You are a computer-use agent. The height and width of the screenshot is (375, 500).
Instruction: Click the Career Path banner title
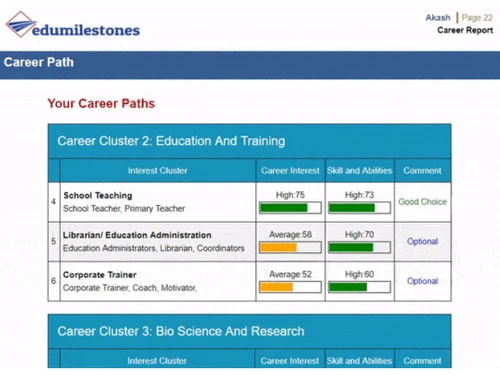pyautogui.click(x=39, y=62)
